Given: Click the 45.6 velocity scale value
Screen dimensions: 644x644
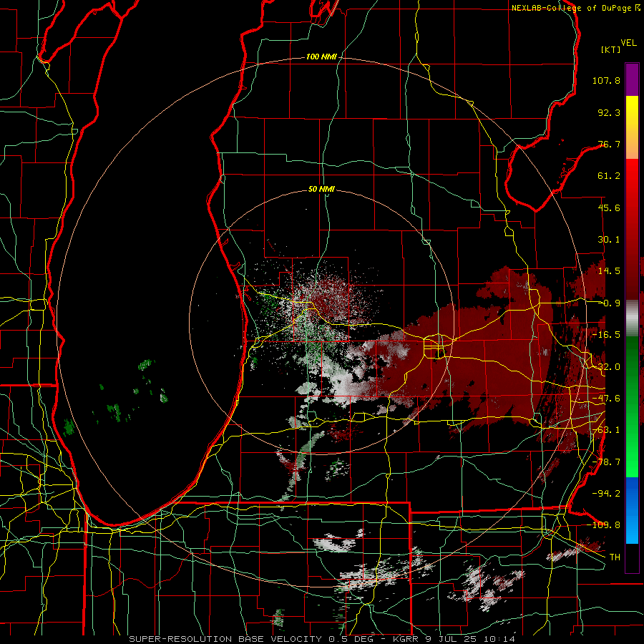Looking at the screenshot, I should click(x=609, y=208).
